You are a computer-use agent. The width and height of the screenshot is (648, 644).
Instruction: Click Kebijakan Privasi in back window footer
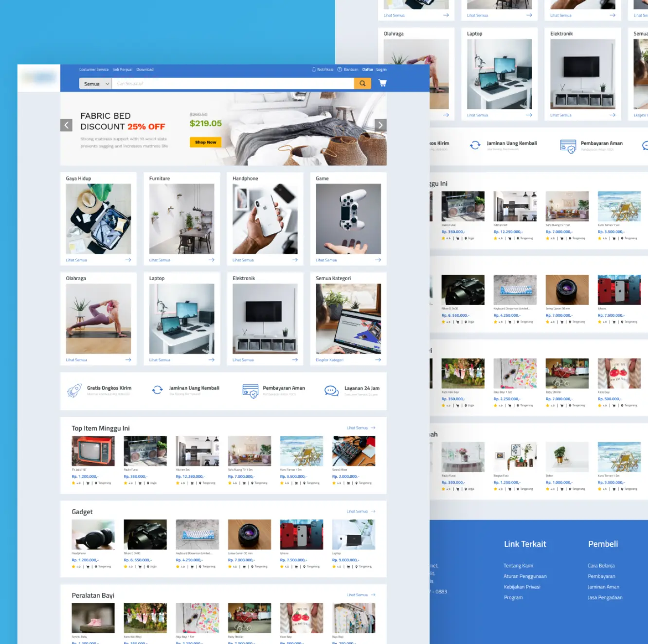(522, 587)
